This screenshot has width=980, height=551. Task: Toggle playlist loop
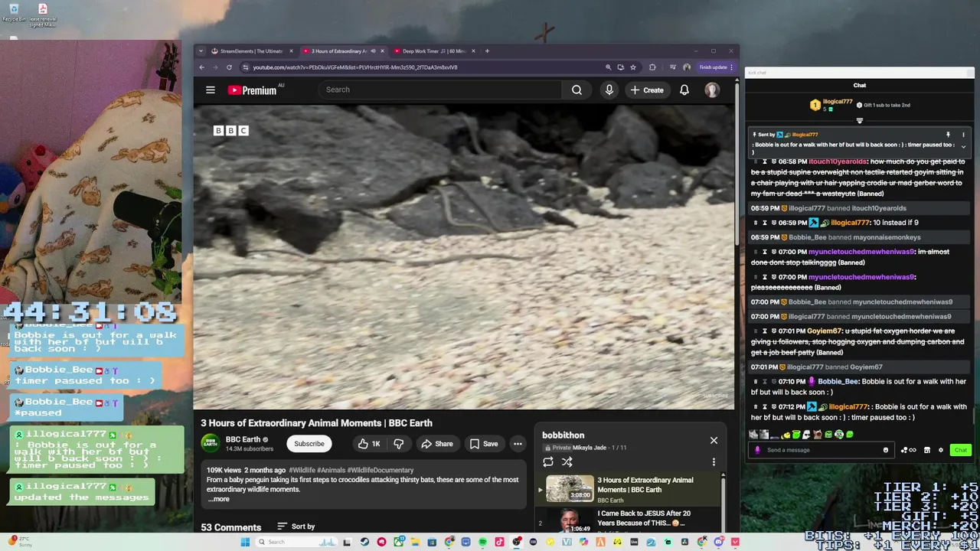click(548, 461)
